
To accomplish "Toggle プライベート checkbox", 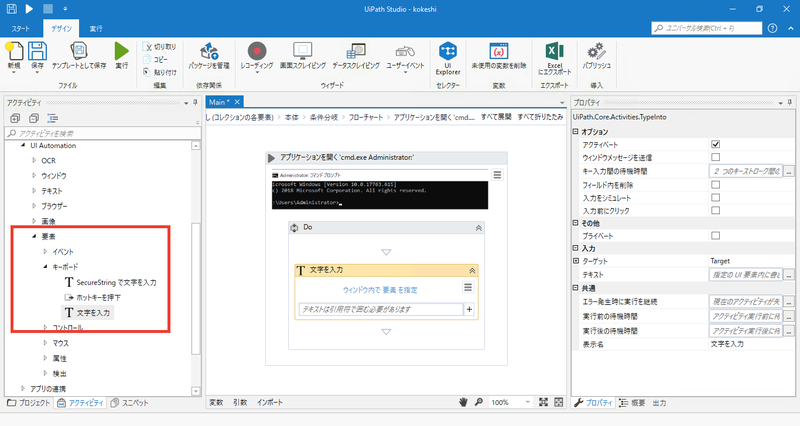I will click(715, 236).
